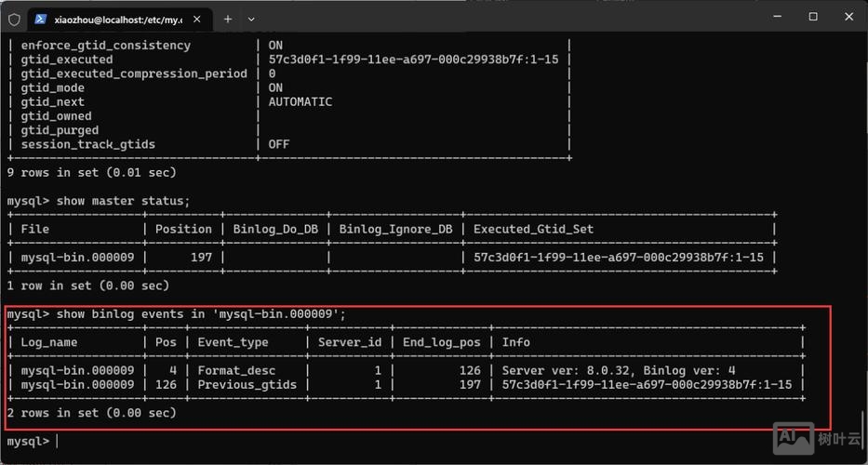Image resolution: width=868 pixels, height=465 pixels.
Task: Click 'Server ver: 8.0.32, Binlog ver: 4' info
Action: [x=619, y=371]
